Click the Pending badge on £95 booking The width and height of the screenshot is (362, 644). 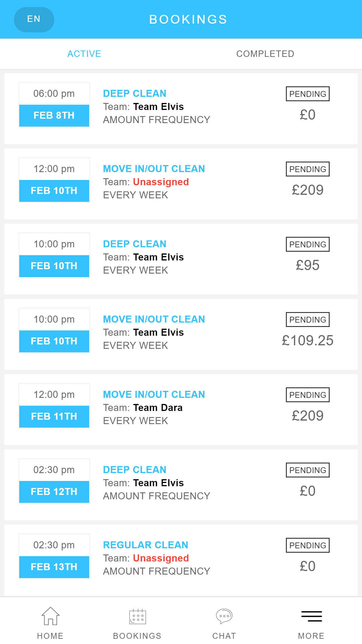click(x=308, y=244)
